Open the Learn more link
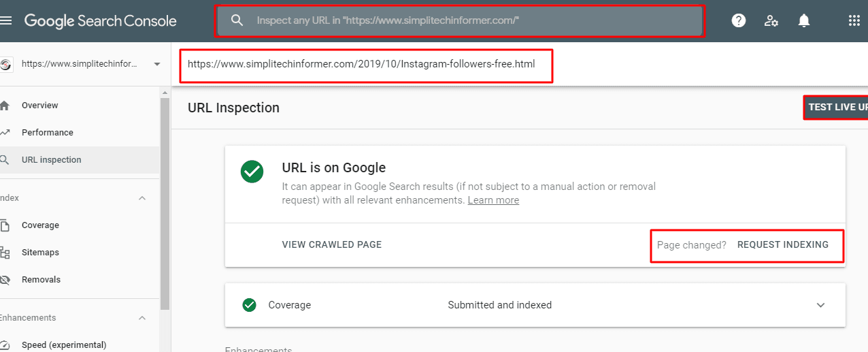The height and width of the screenshot is (352, 868). [x=493, y=200]
